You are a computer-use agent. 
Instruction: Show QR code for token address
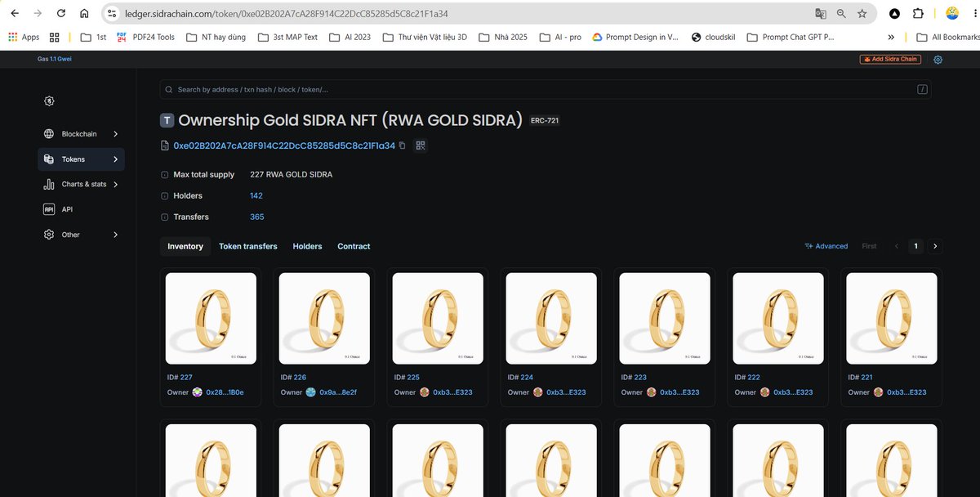pos(421,146)
